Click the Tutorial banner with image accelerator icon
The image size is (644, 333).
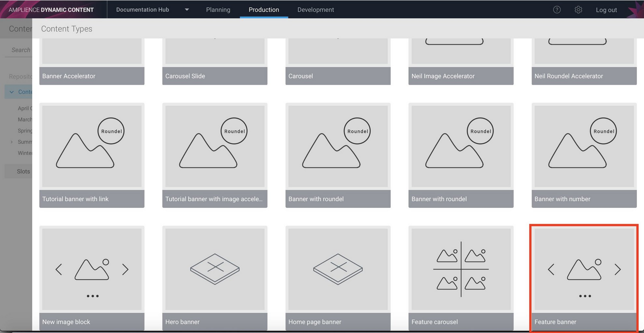[213, 143]
